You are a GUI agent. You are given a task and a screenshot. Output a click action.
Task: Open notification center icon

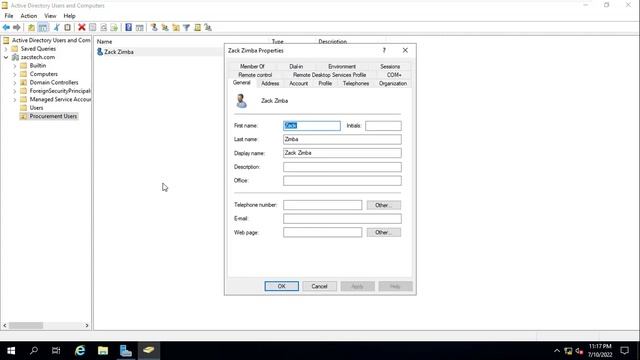pos(624,351)
